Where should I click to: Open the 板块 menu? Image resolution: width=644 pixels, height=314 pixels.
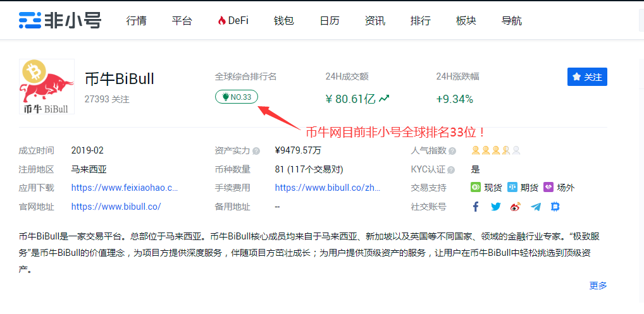pyautogui.click(x=466, y=20)
